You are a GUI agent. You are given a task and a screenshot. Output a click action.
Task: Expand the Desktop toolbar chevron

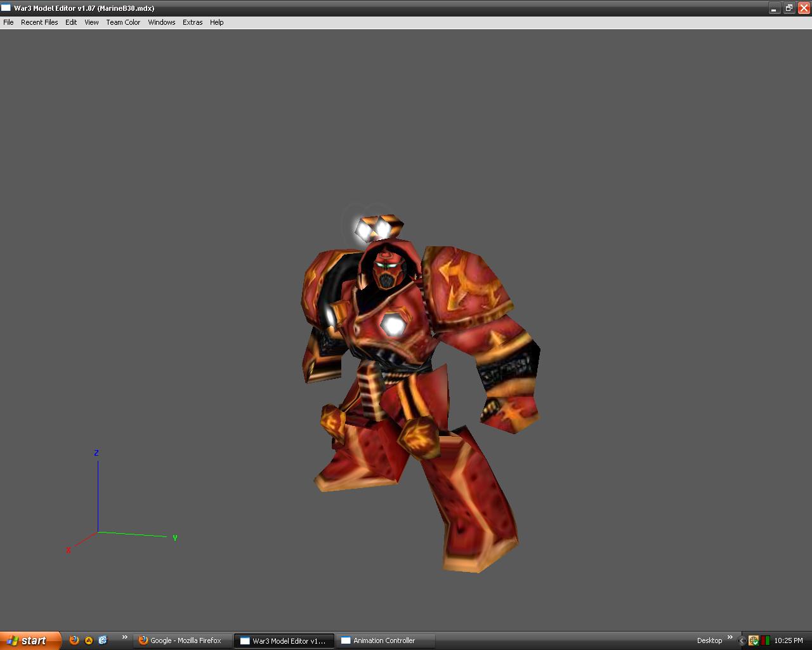(x=730, y=637)
